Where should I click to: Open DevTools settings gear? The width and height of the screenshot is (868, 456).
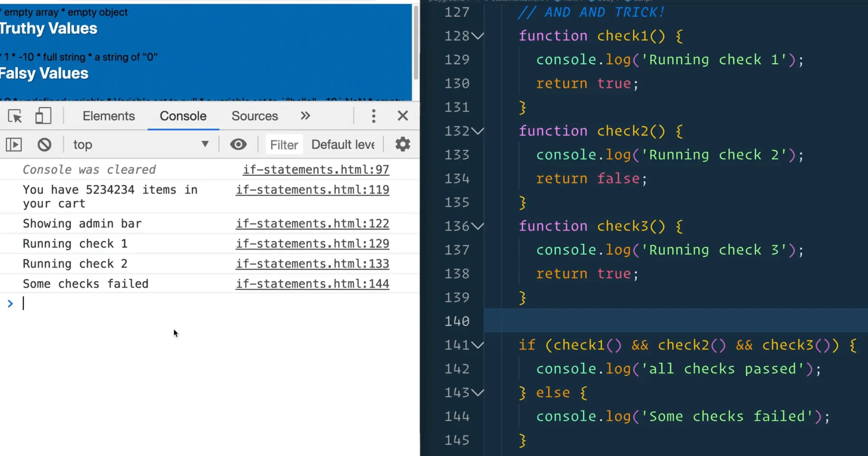pos(402,144)
